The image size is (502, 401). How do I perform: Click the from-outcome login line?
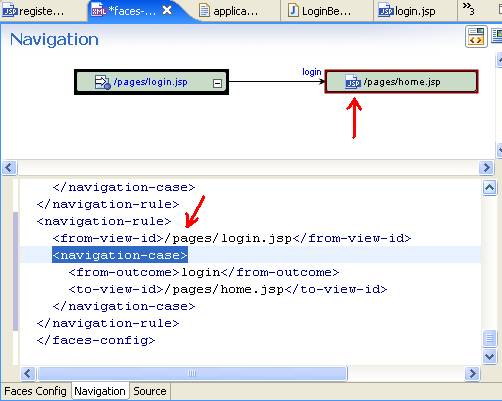[204, 272]
